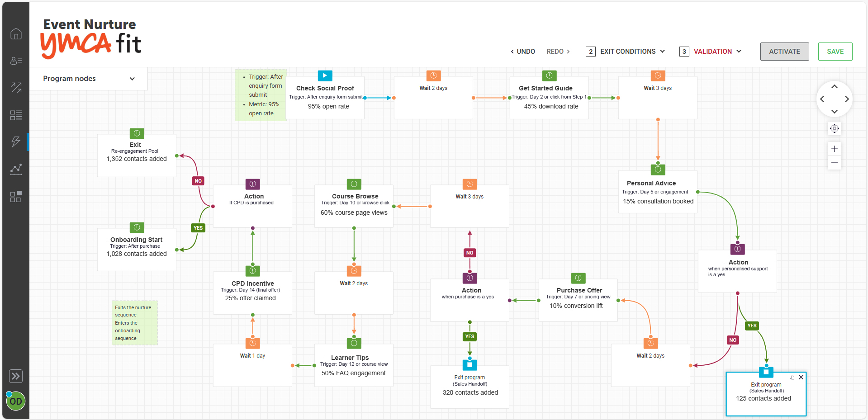The width and height of the screenshot is (868, 420).
Task: Click the copy icon on the selected Exit program node
Action: pyautogui.click(x=792, y=377)
